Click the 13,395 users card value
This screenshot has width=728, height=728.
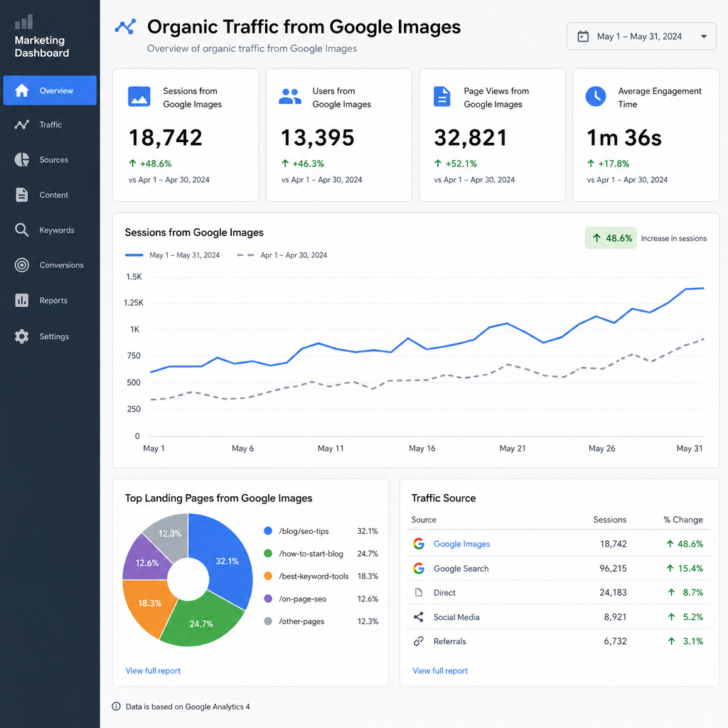click(x=318, y=138)
